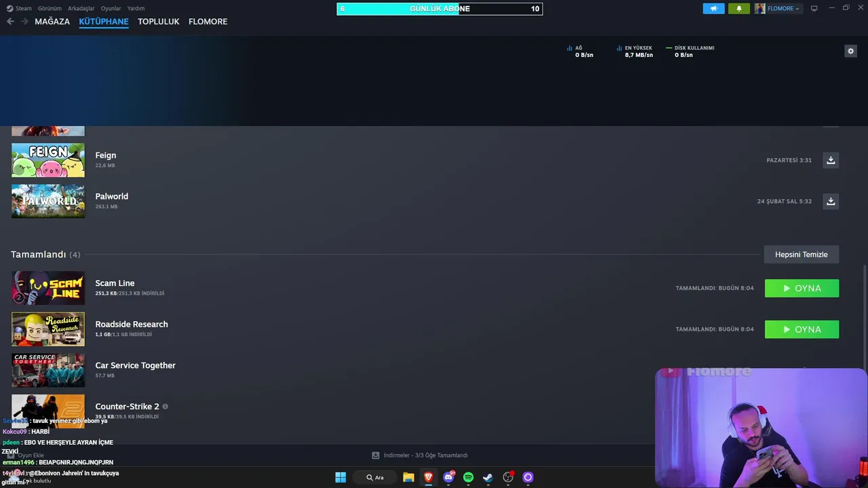Open the Scam Line thumbnail
Image resolution: width=868 pixels, height=488 pixels.
click(x=48, y=288)
